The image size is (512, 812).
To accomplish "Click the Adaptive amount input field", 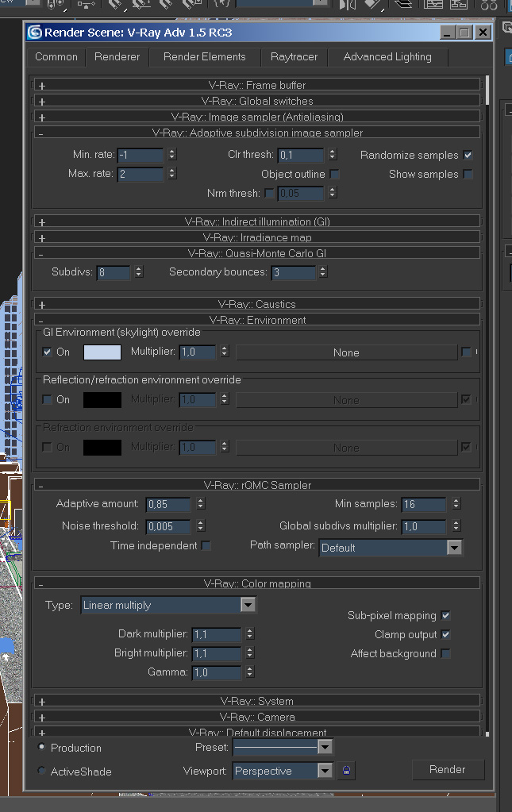I will pos(168,504).
